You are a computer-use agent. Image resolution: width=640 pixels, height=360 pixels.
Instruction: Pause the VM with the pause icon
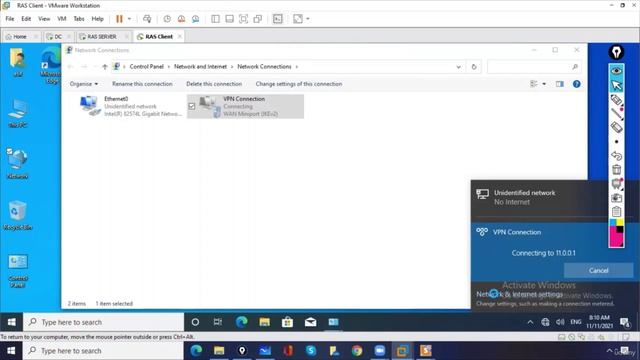[x=119, y=19]
